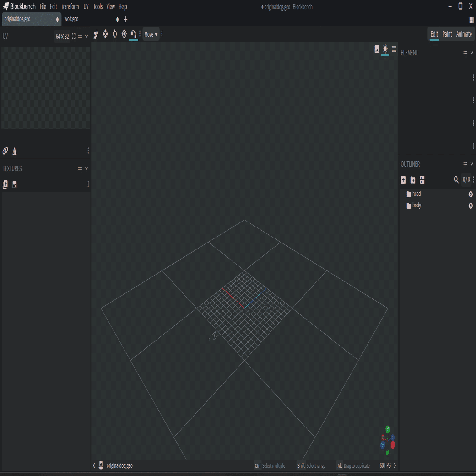
Task: Collapse the Element panel chevron
Action: (472, 53)
